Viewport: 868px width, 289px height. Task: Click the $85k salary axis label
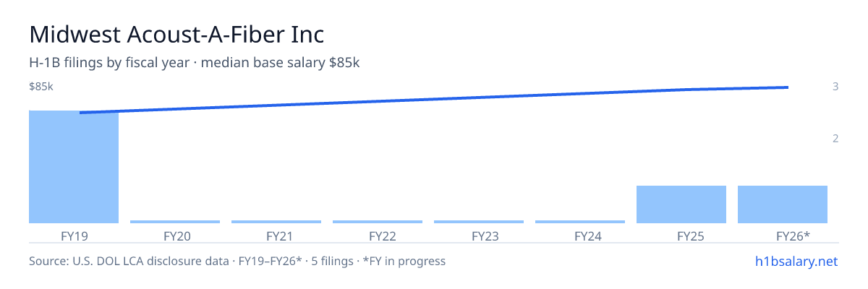click(x=41, y=87)
